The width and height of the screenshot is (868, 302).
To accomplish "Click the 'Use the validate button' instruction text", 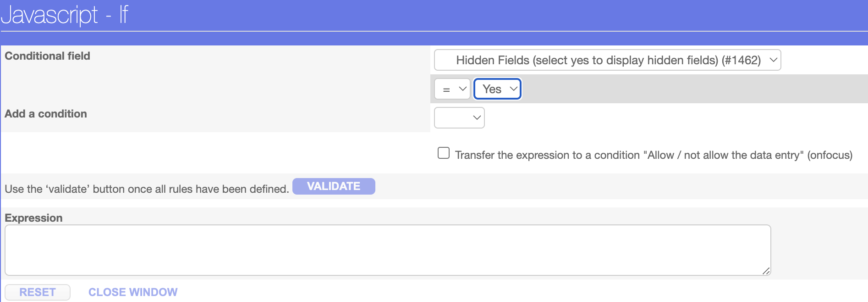I will pos(147,189).
